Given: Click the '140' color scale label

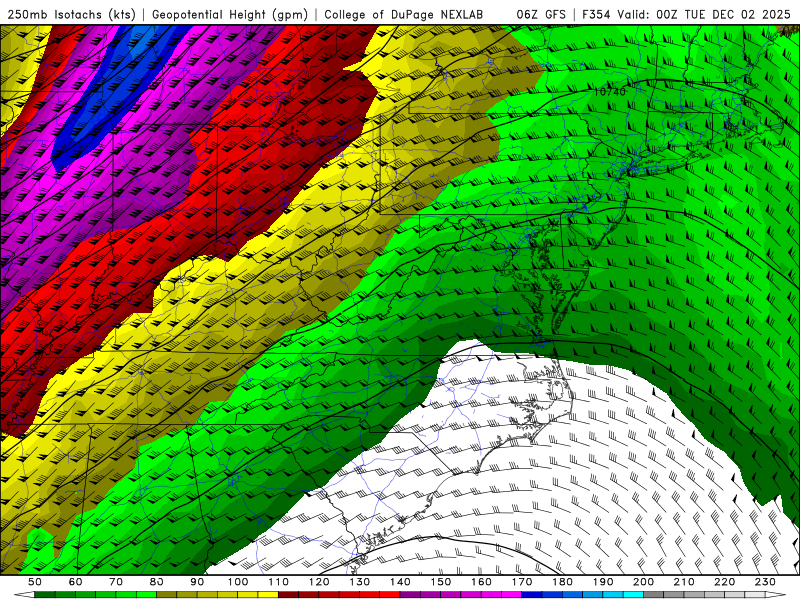Looking at the screenshot, I should coord(400,582).
